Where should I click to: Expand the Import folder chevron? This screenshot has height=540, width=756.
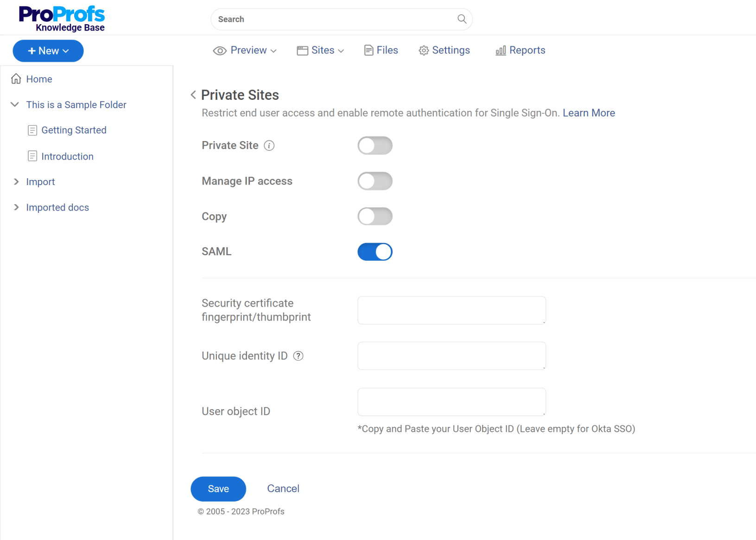[16, 182]
